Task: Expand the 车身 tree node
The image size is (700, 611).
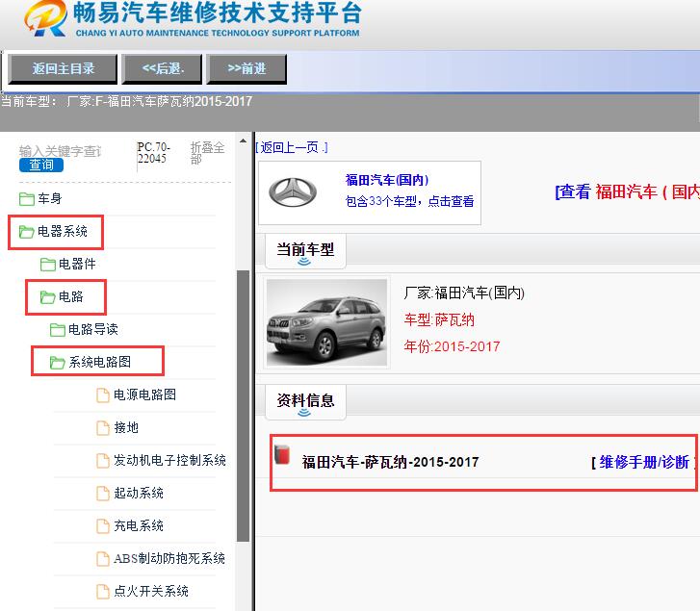Action: [x=49, y=198]
